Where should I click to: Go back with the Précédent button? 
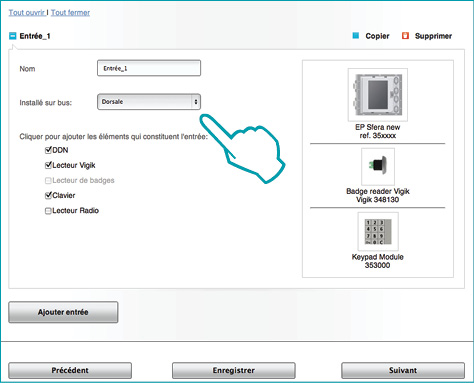70,370
